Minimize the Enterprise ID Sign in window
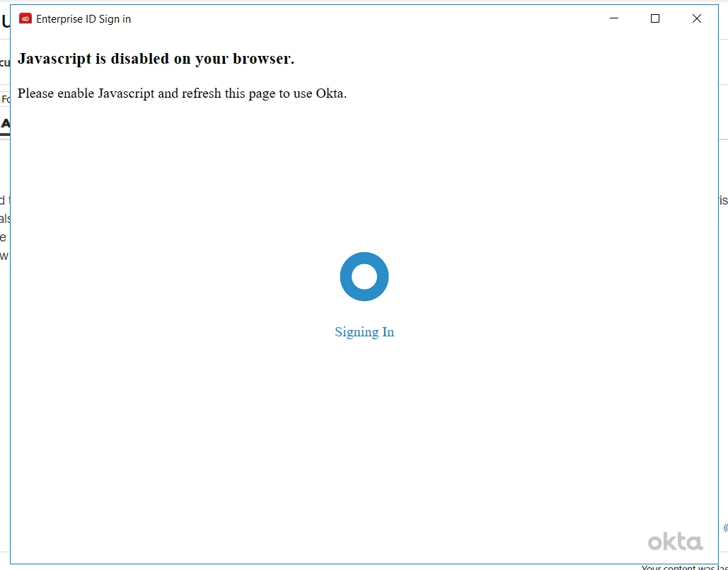728x570 pixels. pos(614,18)
